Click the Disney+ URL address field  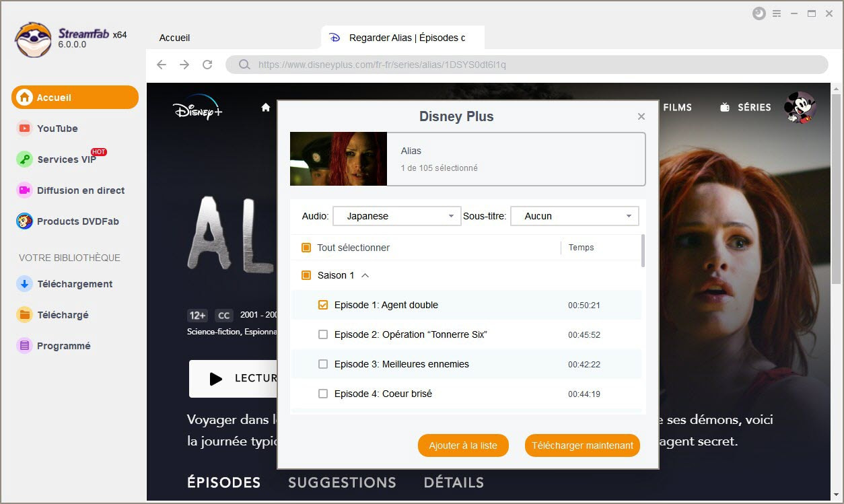(x=526, y=65)
